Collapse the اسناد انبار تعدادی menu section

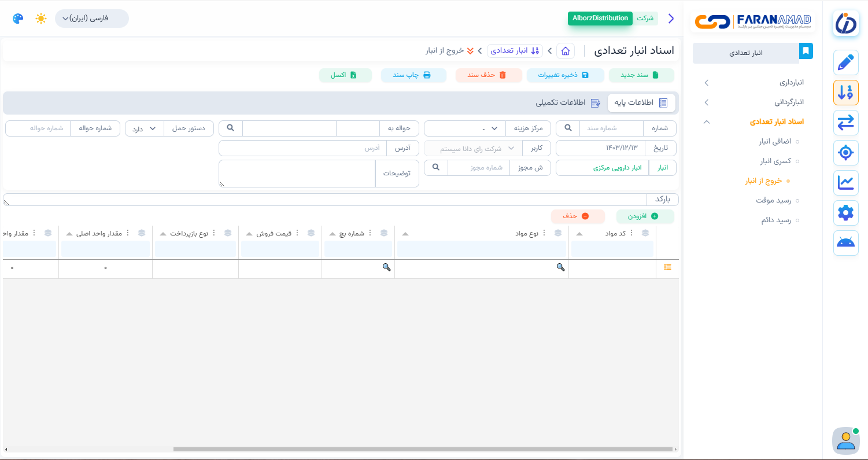(754, 122)
